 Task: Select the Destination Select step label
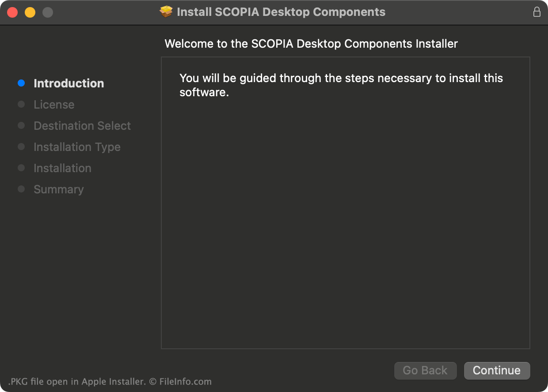pyautogui.click(x=82, y=126)
